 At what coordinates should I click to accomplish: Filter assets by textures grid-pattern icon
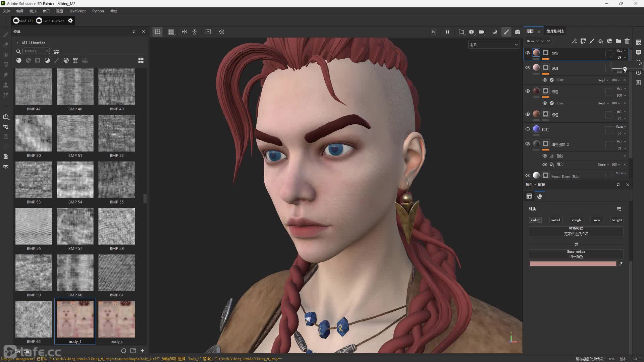point(75,60)
